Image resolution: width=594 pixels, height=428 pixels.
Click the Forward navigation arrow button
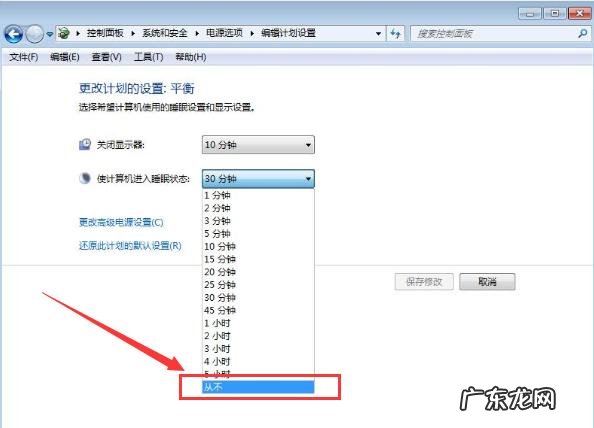pos(35,34)
